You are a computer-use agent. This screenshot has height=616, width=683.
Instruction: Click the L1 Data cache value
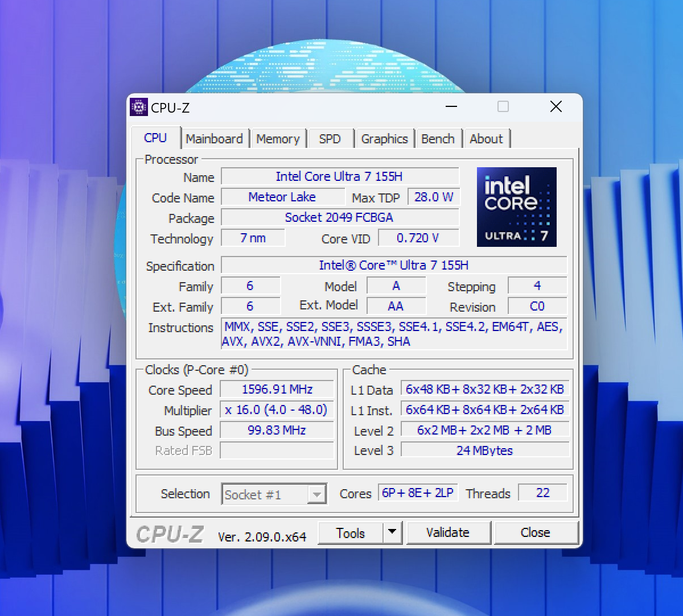click(x=485, y=389)
